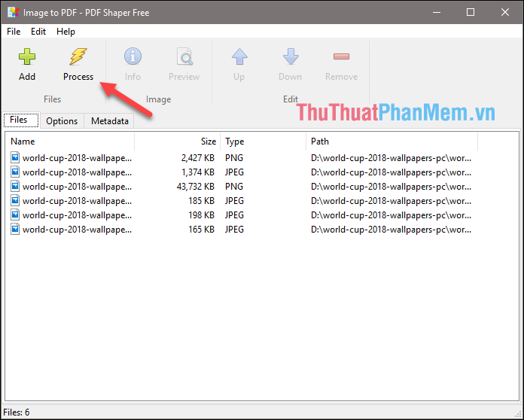Grab the window resize grip in status bar
524x420 pixels.
pos(518,414)
